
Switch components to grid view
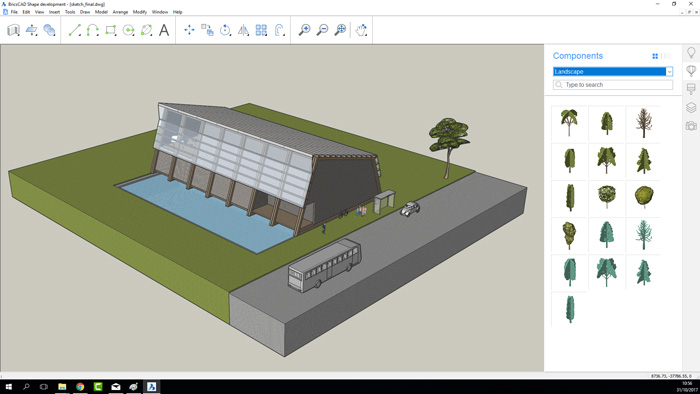[x=655, y=56]
